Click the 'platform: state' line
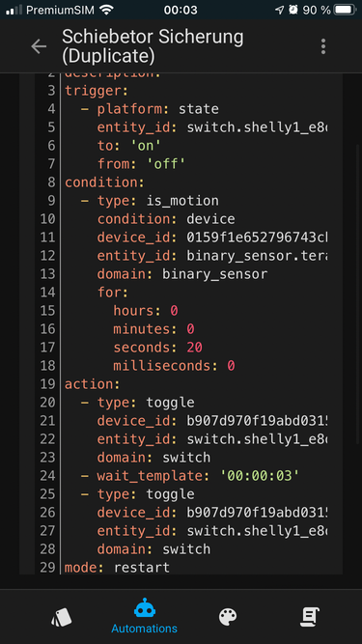362x644 pixels. pyautogui.click(x=158, y=109)
